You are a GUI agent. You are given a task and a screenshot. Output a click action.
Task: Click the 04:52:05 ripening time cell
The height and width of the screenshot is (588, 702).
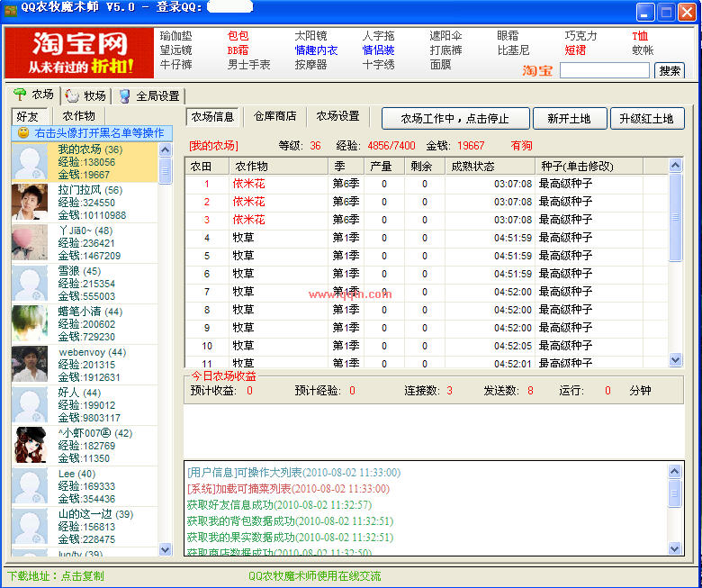pos(513,346)
